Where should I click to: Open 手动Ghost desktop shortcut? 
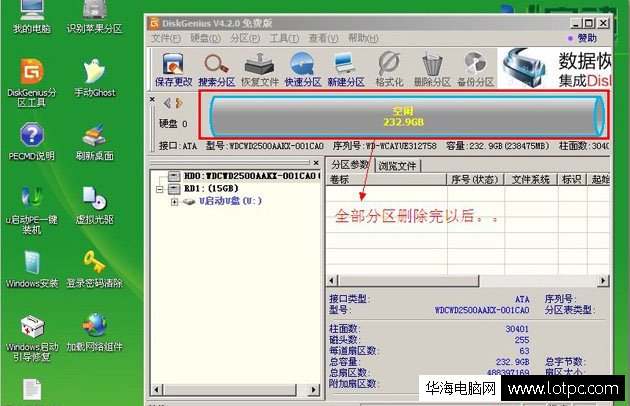click(94, 78)
